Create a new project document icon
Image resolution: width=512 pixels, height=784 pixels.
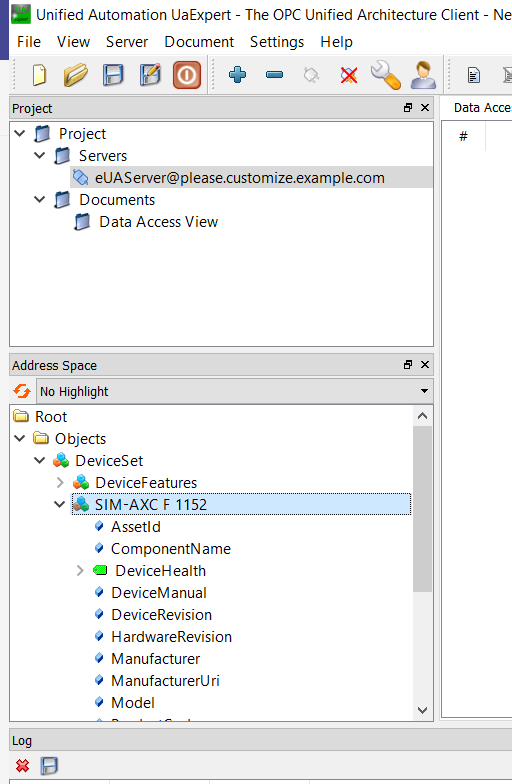(39, 76)
